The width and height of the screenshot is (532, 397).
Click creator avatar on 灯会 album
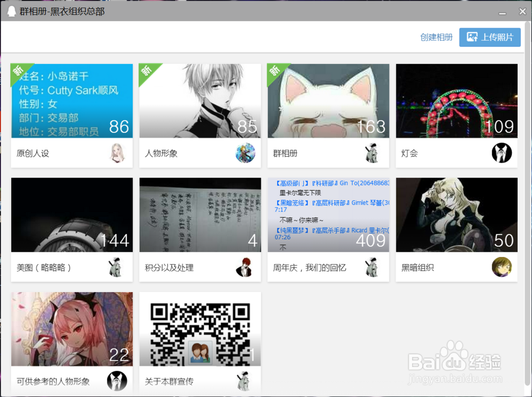click(x=502, y=153)
